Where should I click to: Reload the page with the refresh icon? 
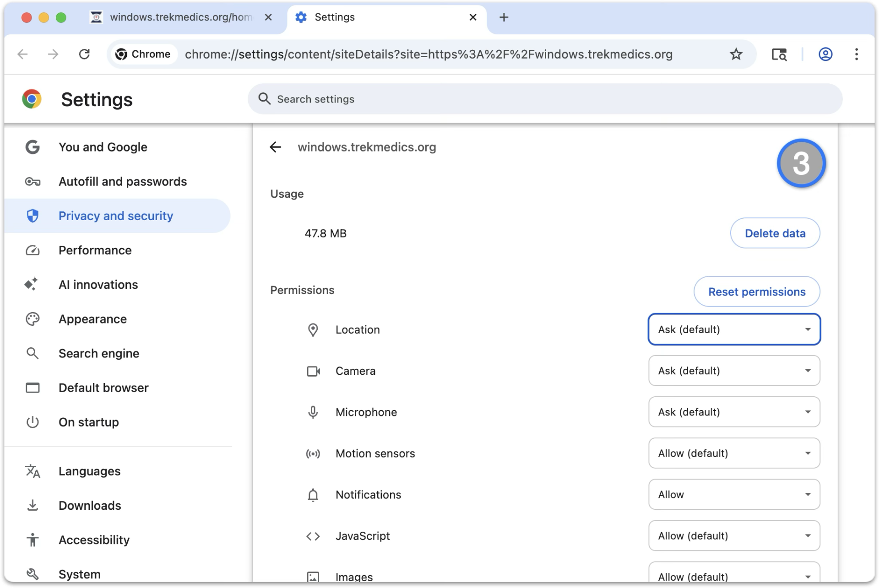click(84, 54)
